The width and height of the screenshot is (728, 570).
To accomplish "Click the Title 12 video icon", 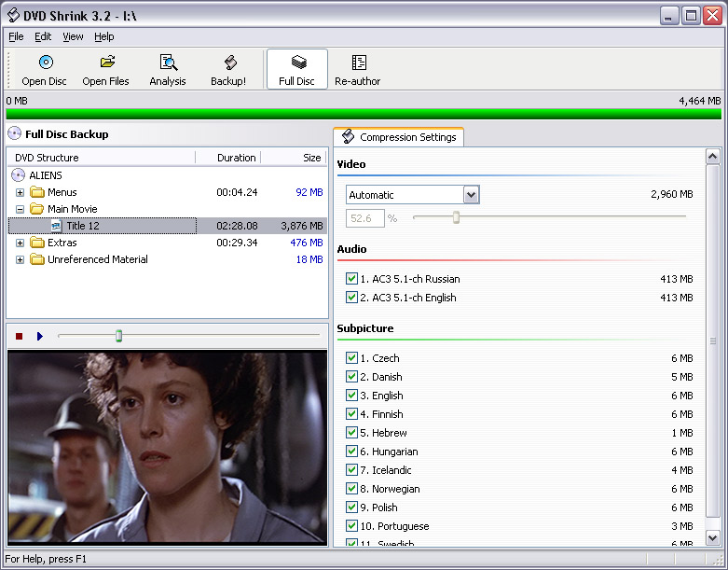I will [x=56, y=226].
